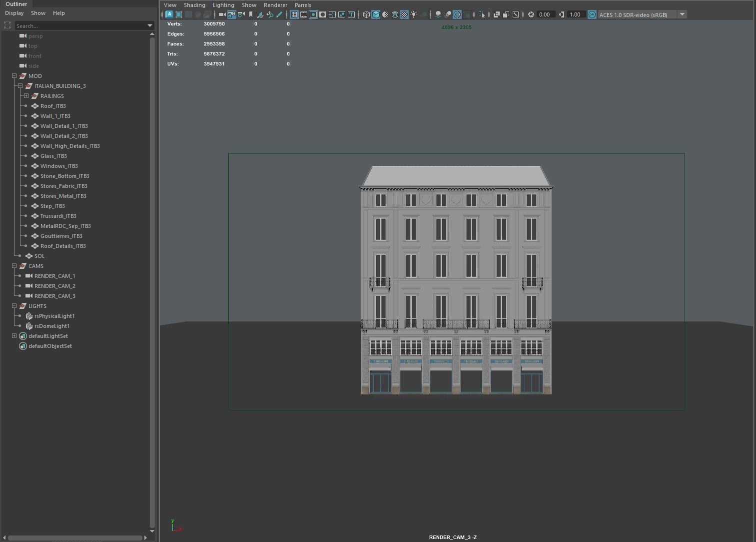This screenshot has height=542, width=756.
Task: Toggle the viewport Grid display
Action: [x=294, y=14]
